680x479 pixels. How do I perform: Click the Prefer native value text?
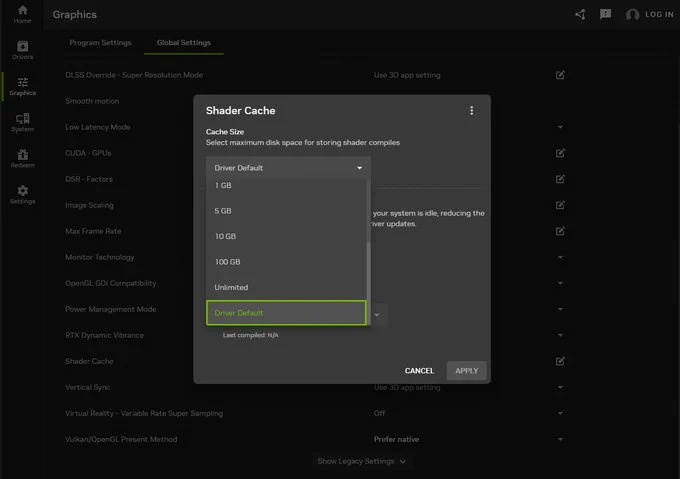click(x=396, y=439)
